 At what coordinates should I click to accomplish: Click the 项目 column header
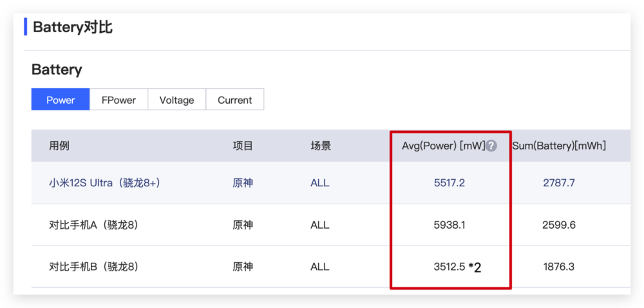[x=243, y=146]
